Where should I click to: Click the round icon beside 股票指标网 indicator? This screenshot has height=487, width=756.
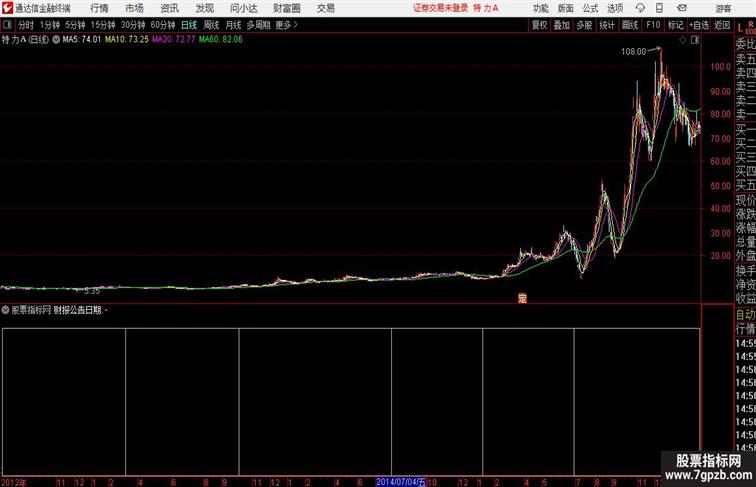[x=5, y=310]
